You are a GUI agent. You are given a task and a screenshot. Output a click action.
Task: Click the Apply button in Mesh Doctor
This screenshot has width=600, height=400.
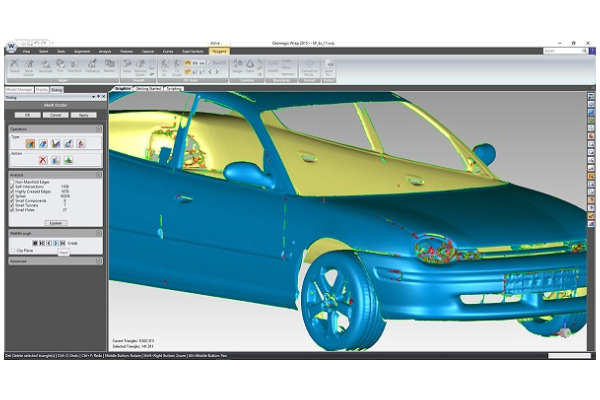[x=83, y=115]
